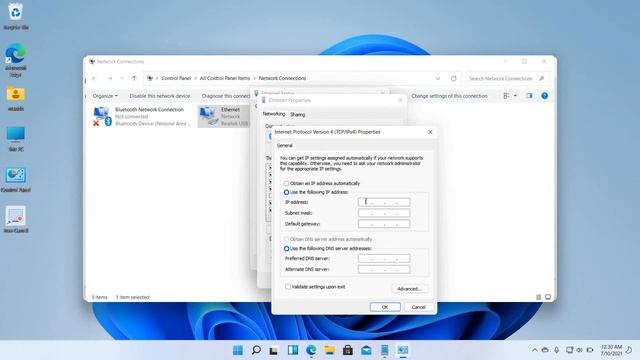Image resolution: width=640 pixels, height=360 pixels.
Task: Open the Organize dropdown menu
Action: 104,96
